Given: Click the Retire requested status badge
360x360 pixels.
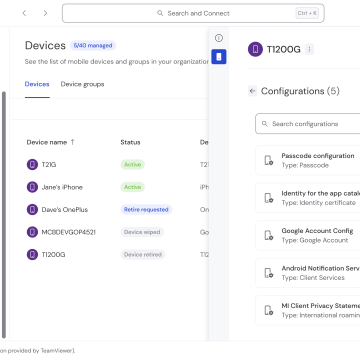Looking at the screenshot, I should coord(146,210).
